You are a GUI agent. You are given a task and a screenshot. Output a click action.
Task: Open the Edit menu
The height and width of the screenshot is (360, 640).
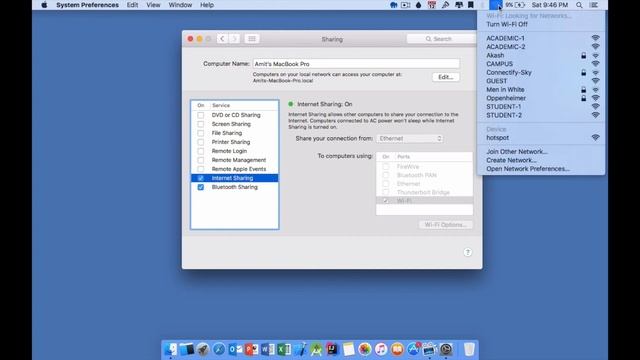(132, 5)
